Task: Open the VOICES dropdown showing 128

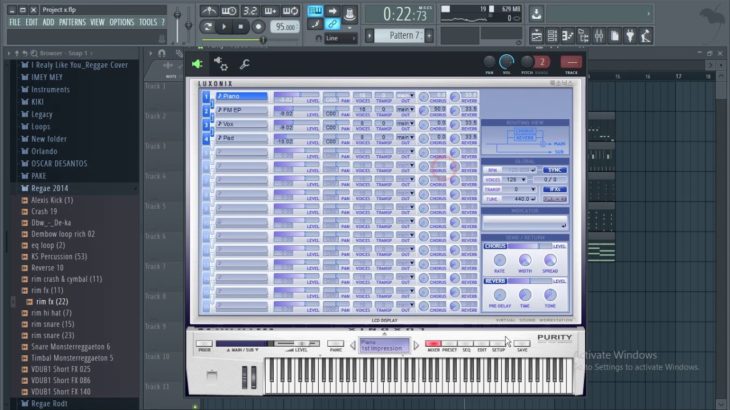Action: [x=517, y=180]
